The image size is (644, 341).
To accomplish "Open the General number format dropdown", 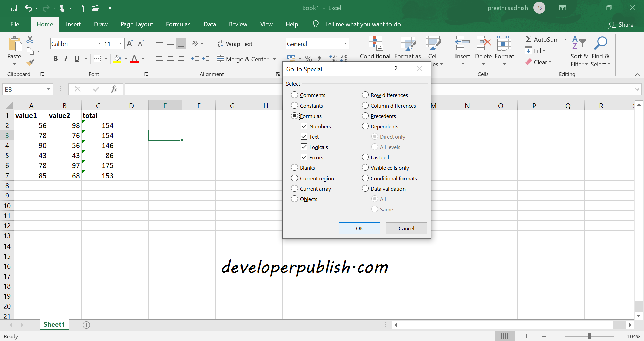I will pos(345,43).
